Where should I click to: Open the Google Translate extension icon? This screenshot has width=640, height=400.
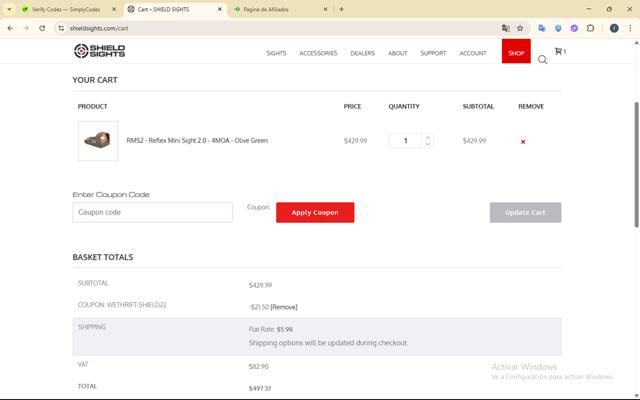coord(542,28)
